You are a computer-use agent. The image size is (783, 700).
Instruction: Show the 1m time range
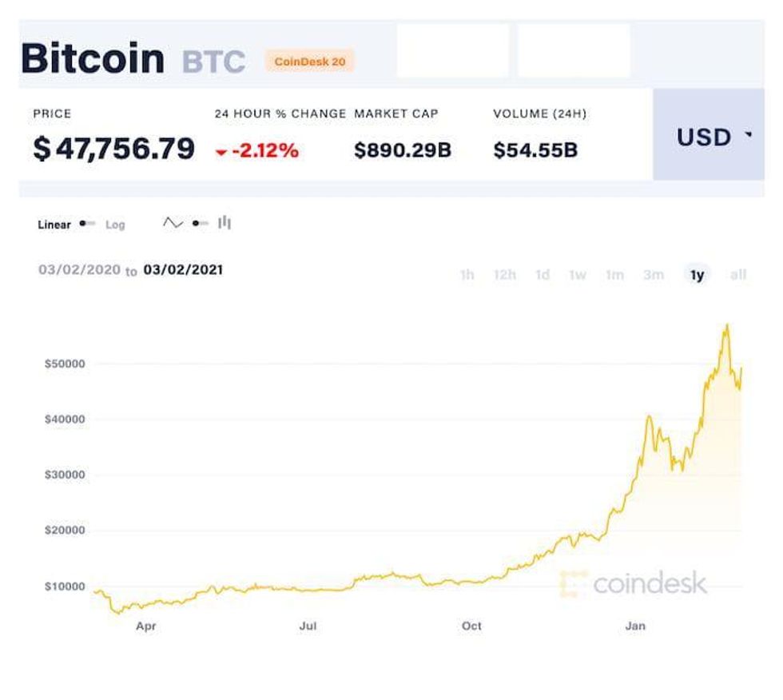pyautogui.click(x=614, y=275)
